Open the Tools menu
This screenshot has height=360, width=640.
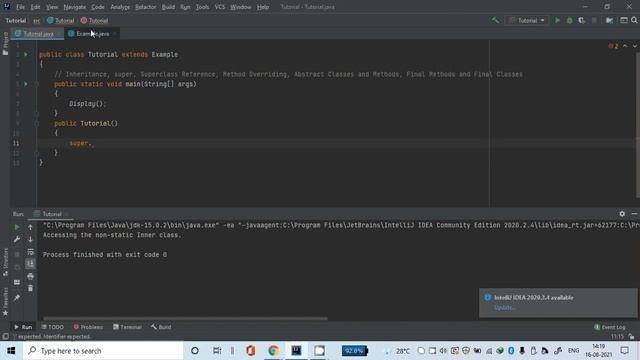point(202,7)
